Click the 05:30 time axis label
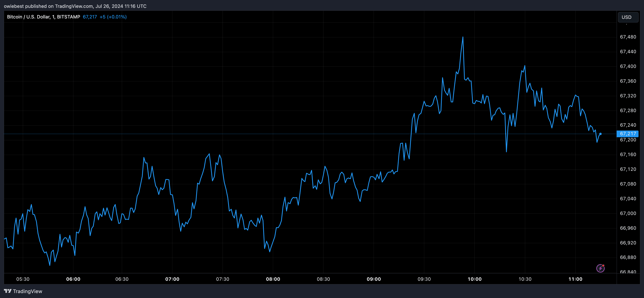644x298 pixels. (23, 279)
